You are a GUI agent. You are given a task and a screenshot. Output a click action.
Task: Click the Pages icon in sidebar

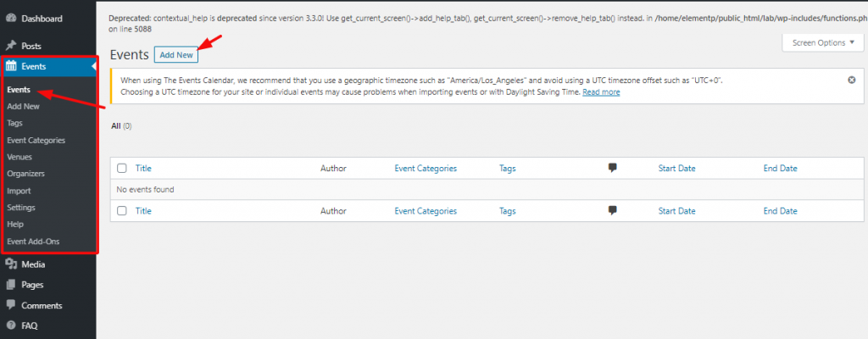(10, 285)
